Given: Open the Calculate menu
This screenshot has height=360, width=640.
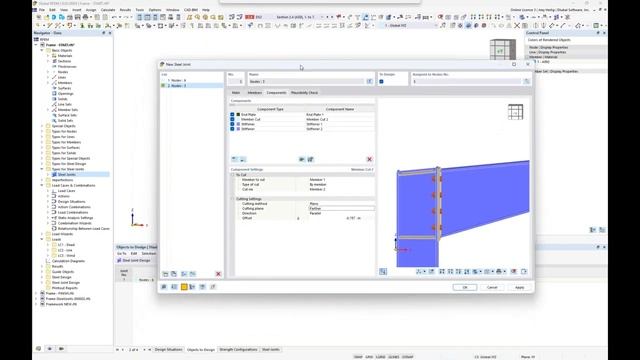Looking at the screenshot, I should pos(108,10).
